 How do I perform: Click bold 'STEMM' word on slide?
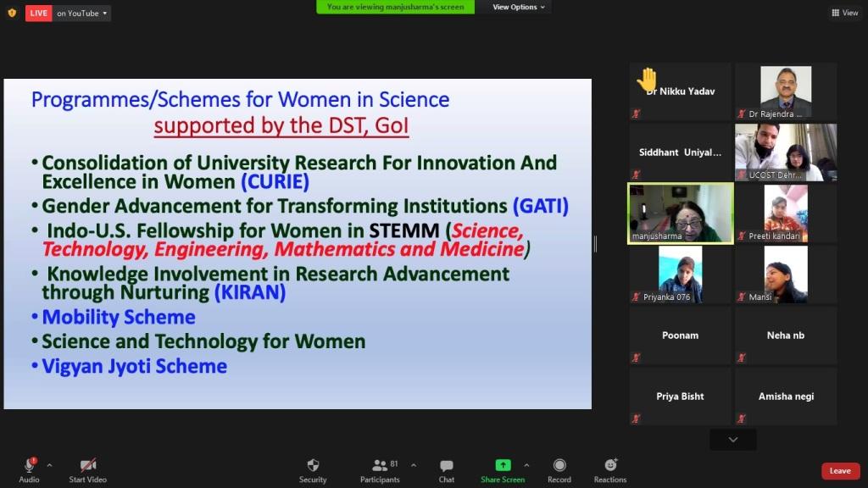click(x=404, y=230)
